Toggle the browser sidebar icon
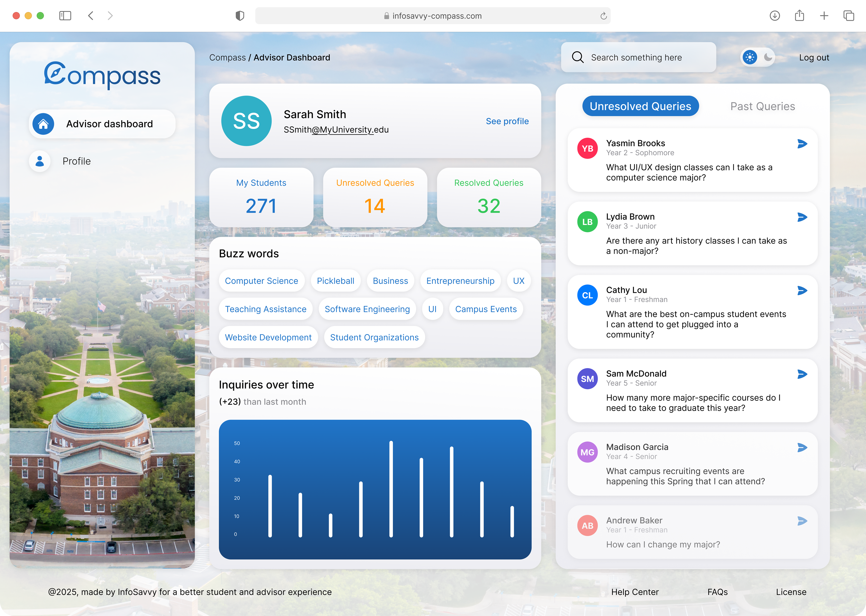Viewport: 866px width, 616px height. [x=65, y=16]
